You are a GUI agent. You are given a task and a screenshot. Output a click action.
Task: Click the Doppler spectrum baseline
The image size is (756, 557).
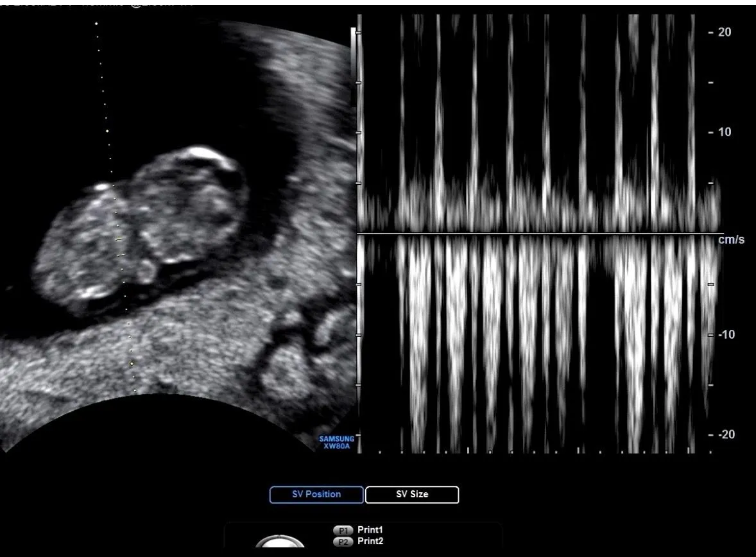pyautogui.click(x=540, y=234)
